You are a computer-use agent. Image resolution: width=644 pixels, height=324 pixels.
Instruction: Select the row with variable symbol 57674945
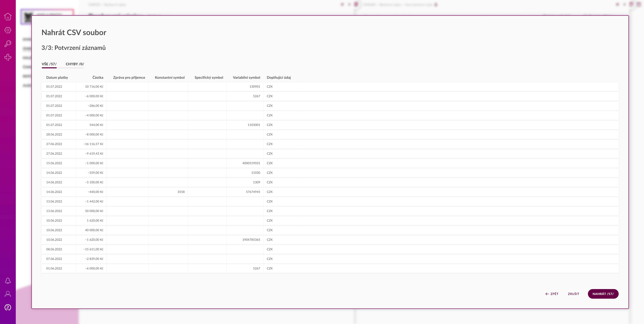coord(253,192)
